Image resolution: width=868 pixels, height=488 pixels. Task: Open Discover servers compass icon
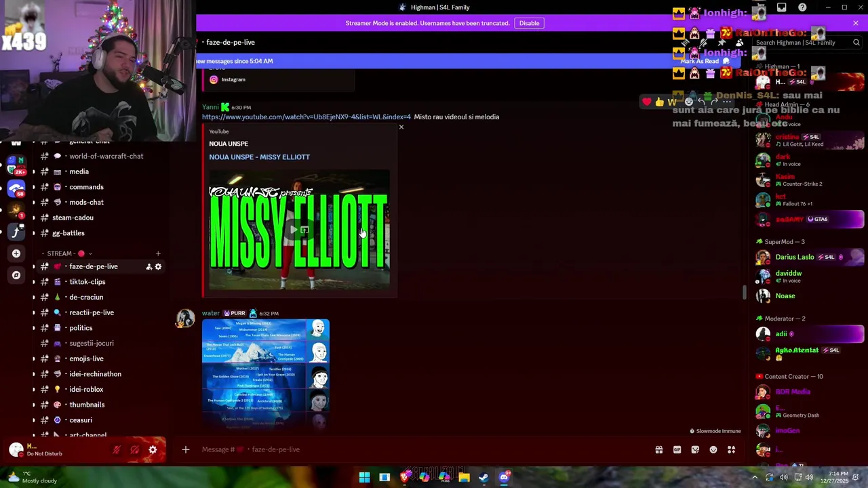point(16,275)
